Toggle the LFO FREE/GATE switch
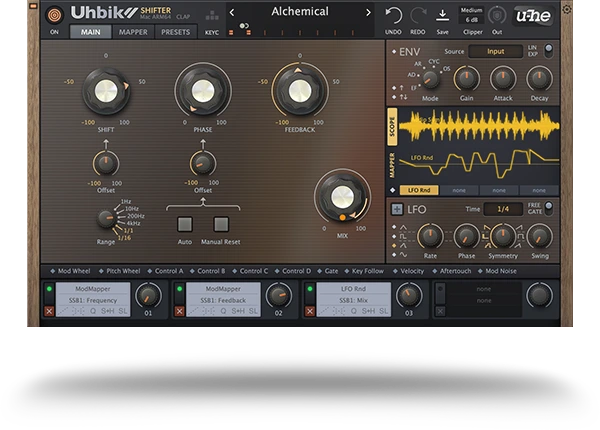Viewport: 600px width, 430px height. pos(547,208)
